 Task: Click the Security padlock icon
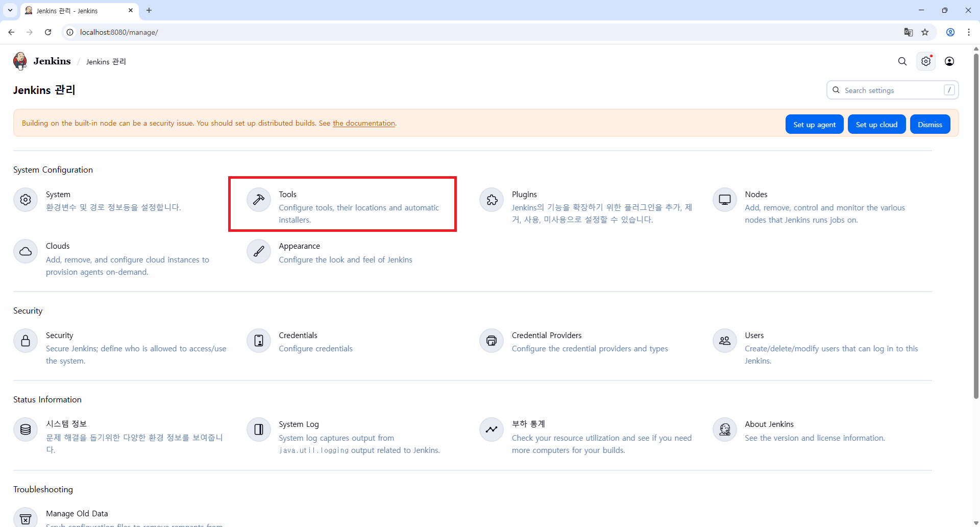[26, 341]
